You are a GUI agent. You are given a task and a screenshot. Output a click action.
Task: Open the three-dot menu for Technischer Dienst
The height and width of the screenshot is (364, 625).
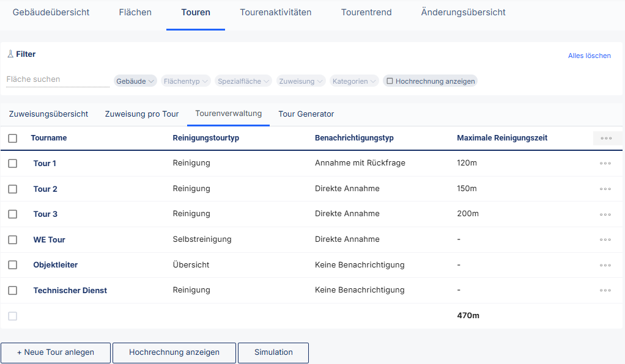[x=605, y=291]
